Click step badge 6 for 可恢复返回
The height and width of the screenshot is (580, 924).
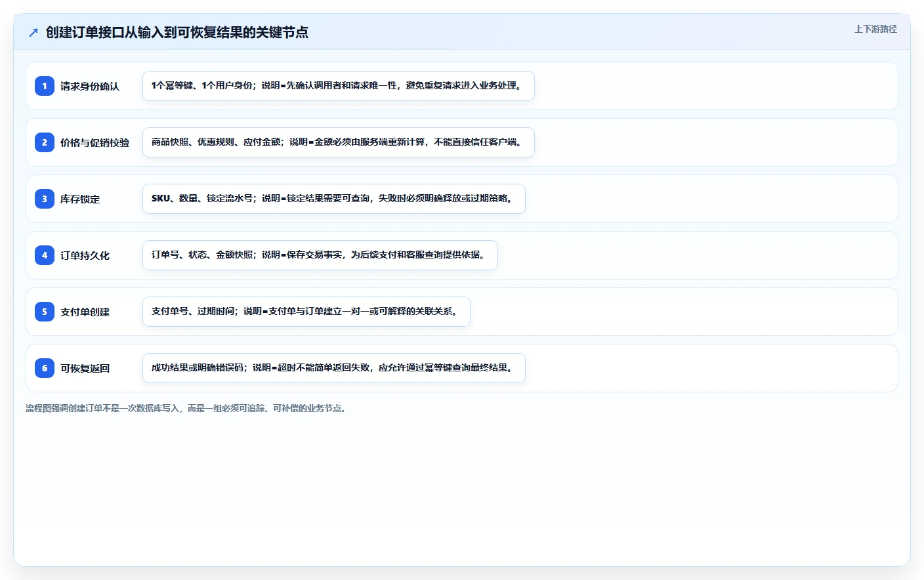point(45,368)
